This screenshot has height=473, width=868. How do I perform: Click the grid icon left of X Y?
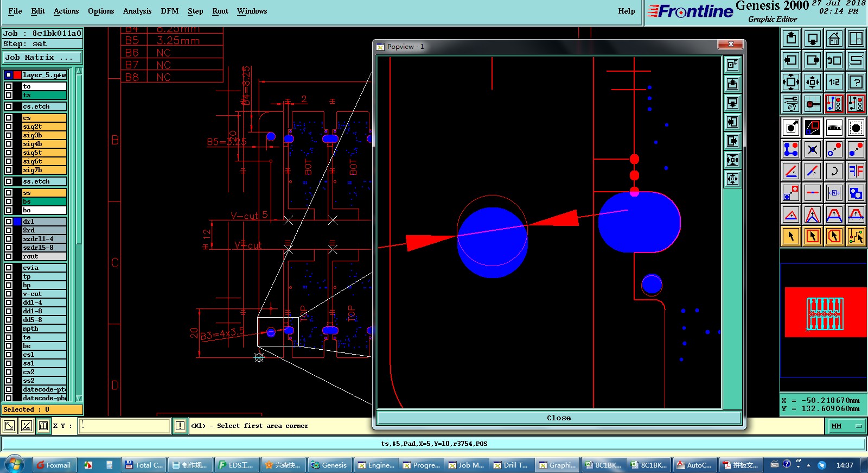pyautogui.click(x=43, y=426)
